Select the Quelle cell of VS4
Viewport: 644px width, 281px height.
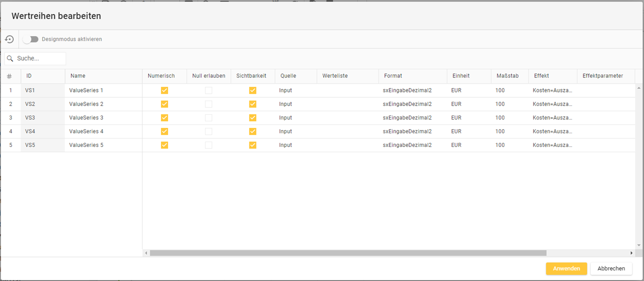tap(286, 131)
